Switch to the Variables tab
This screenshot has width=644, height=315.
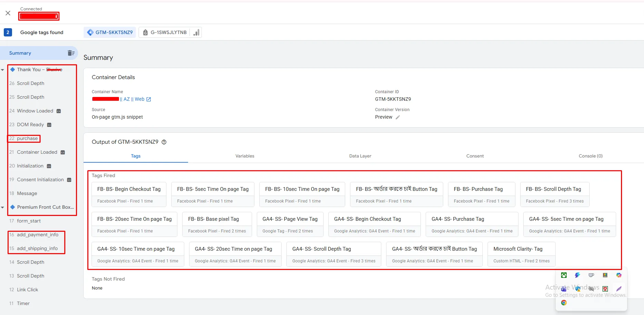pos(245,156)
